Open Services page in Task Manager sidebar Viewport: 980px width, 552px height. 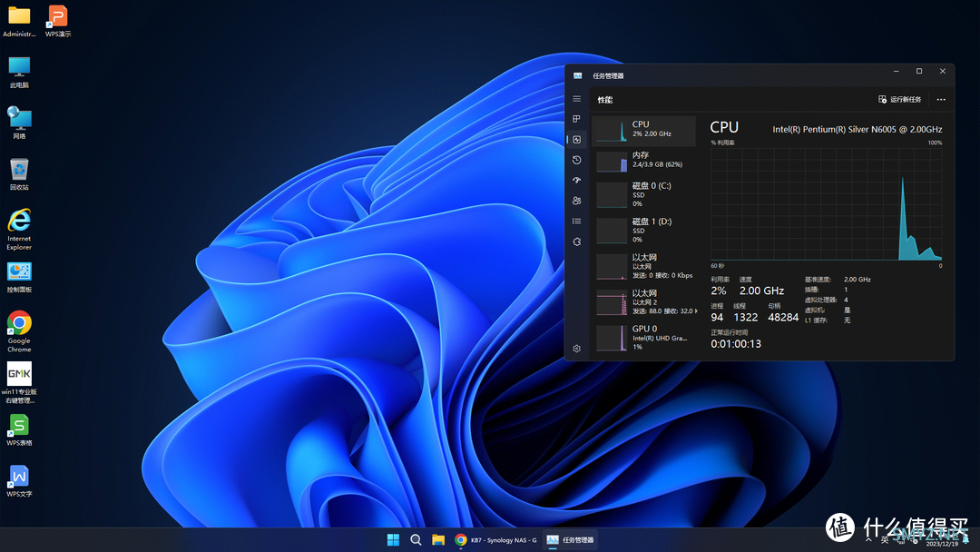pos(577,241)
